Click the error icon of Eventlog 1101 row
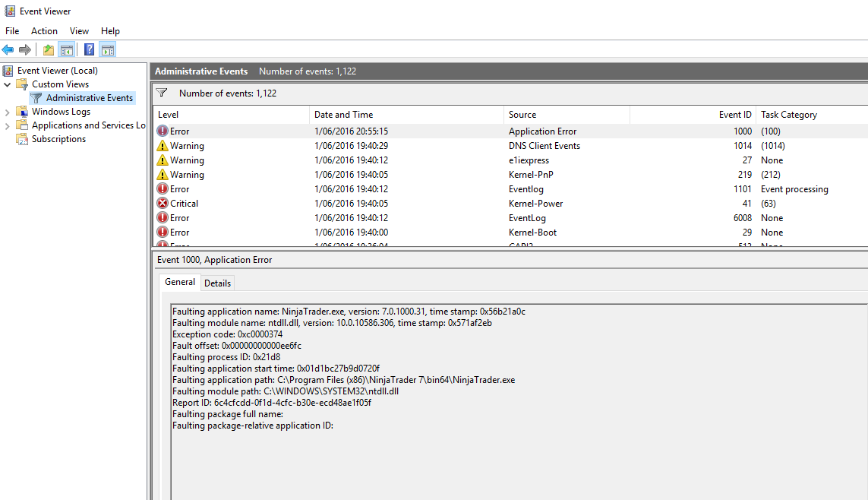This screenshot has height=500, width=868. coord(163,188)
